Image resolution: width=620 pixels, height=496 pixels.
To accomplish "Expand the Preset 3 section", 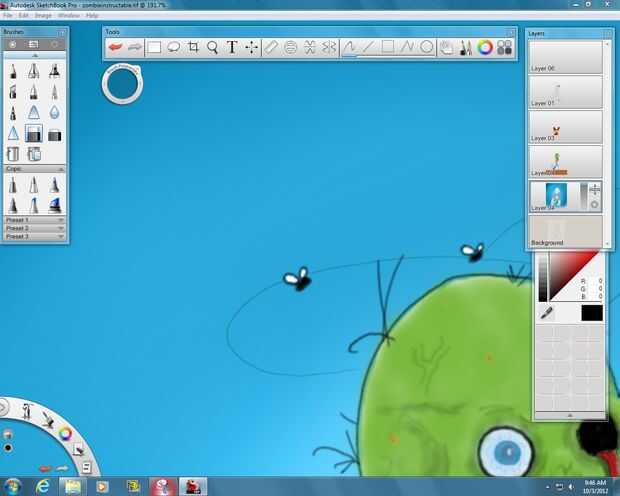I will pyautogui.click(x=34, y=236).
